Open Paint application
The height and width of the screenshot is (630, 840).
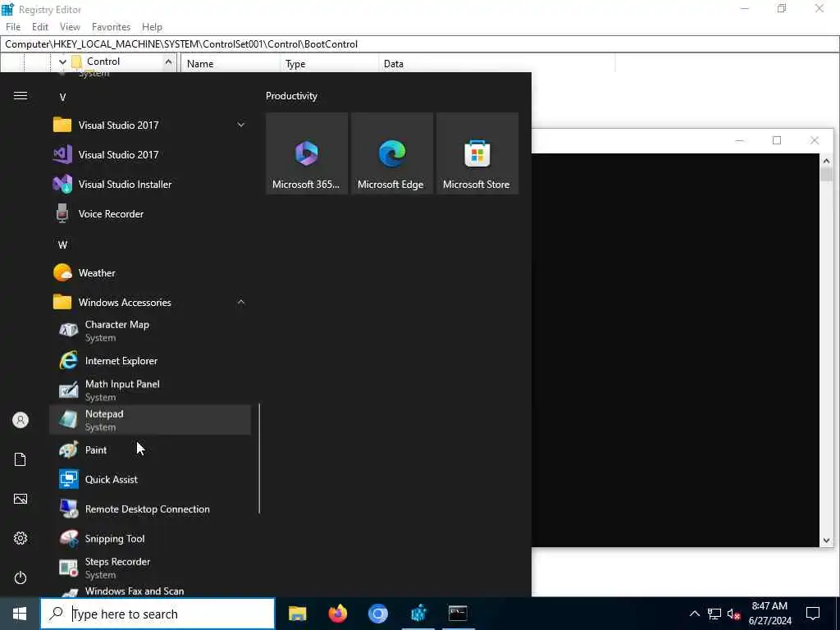point(150,450)
